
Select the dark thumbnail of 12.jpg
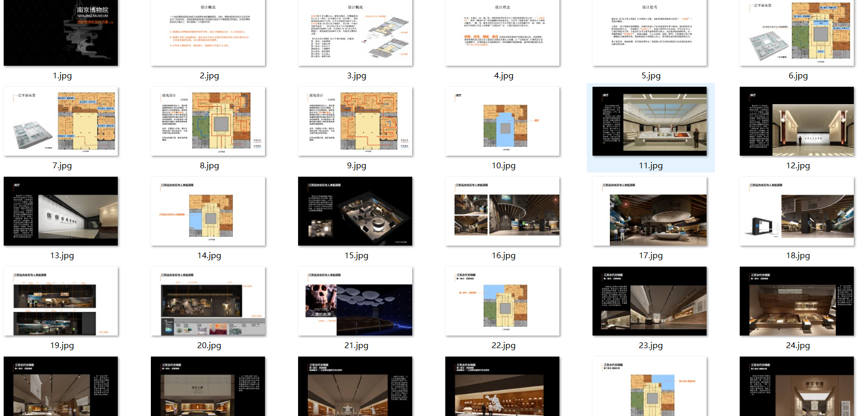pyautogui.click(x=797, y=121)
